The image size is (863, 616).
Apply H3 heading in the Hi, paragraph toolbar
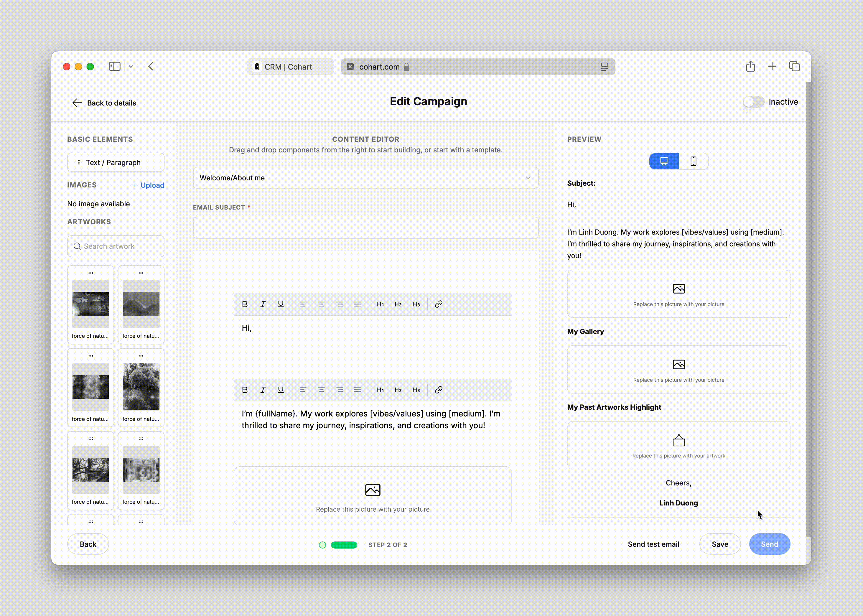[416, 304]
